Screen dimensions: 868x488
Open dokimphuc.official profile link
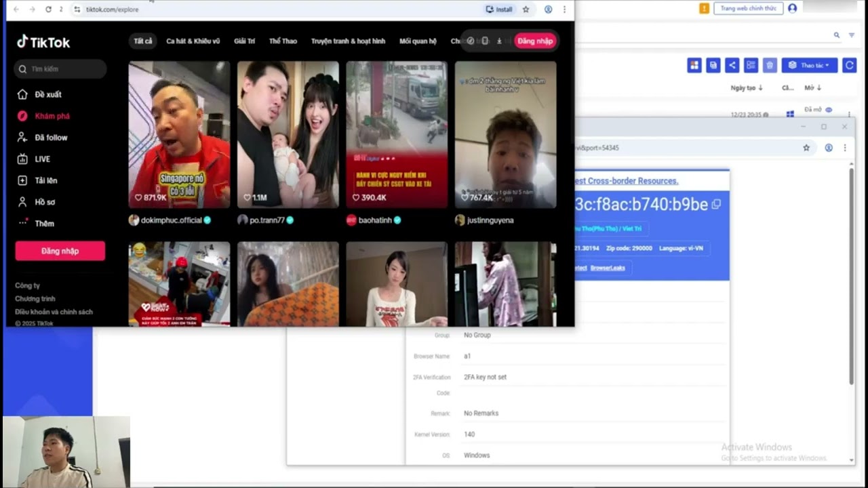click(171, 220)
